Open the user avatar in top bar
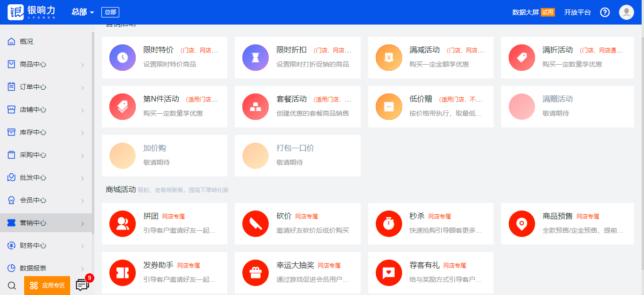 tap(626, 12)
